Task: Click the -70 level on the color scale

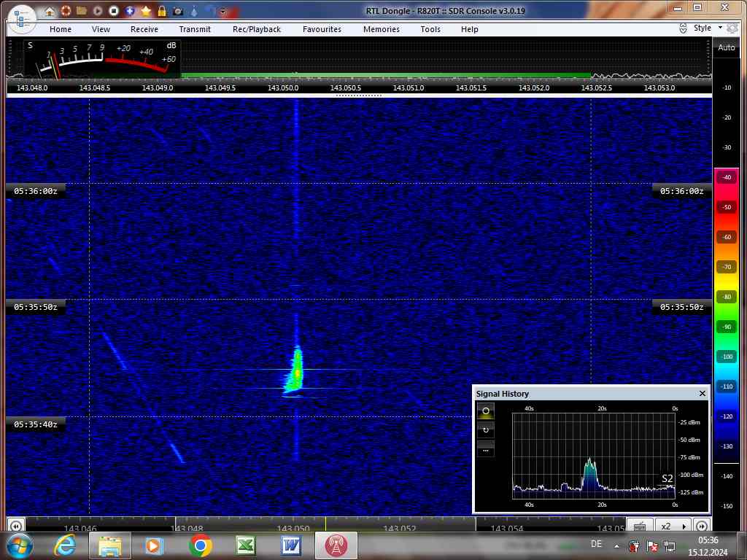Action: click(727, 267)
